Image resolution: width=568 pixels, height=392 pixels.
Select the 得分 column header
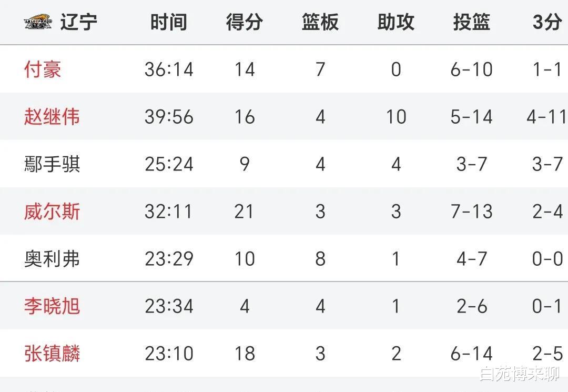(245, 22)
